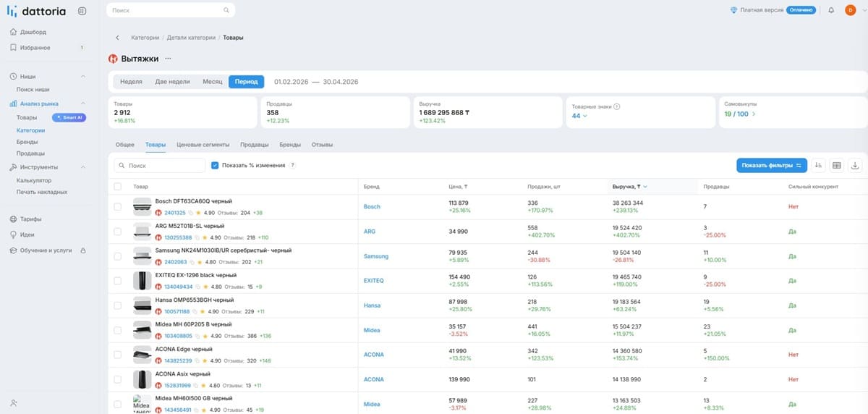
Task: Toggle Показать % изменения checkbox
Action: 215,166
